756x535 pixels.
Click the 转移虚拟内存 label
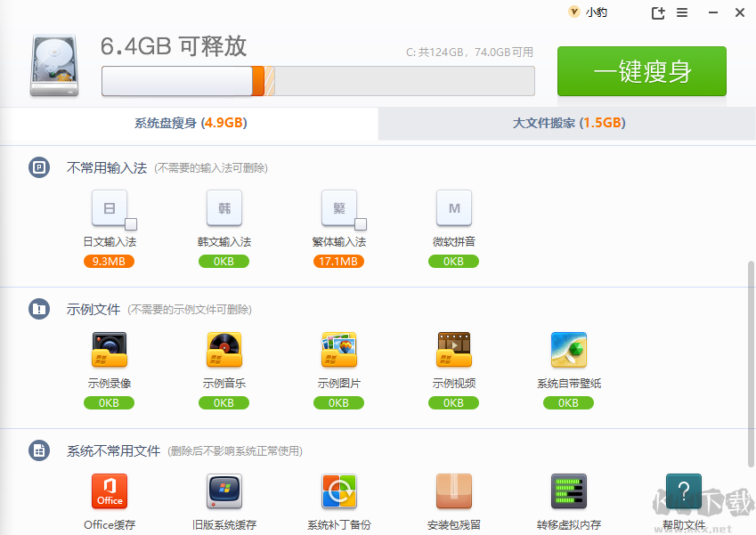569,525
